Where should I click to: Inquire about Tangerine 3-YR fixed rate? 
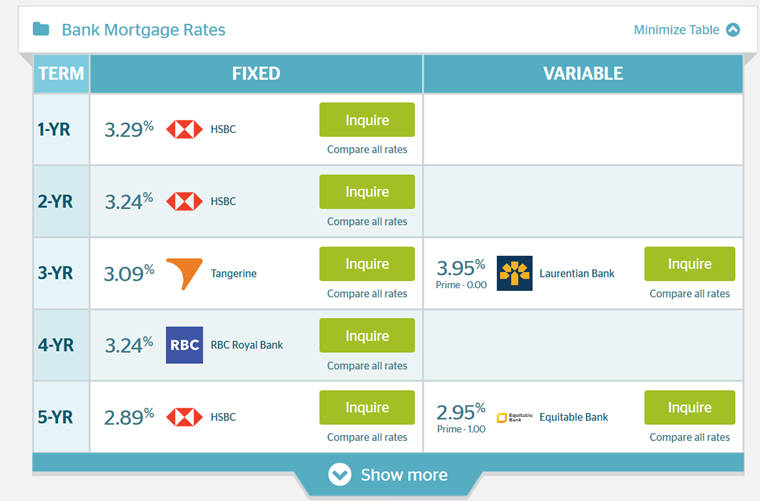[367, 264]
